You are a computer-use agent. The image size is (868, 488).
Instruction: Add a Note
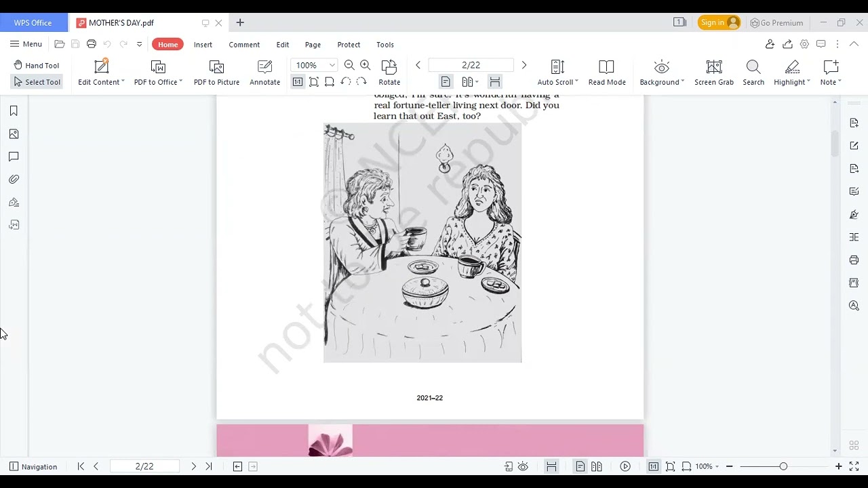click(x=831, y=73)
